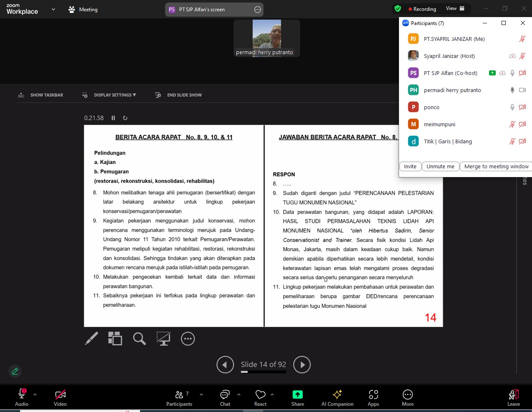Viewport: 532px width, 412px height.
Task: Click the Invite button in Participants
Action: pyautogui.click(x=410, y=166)
